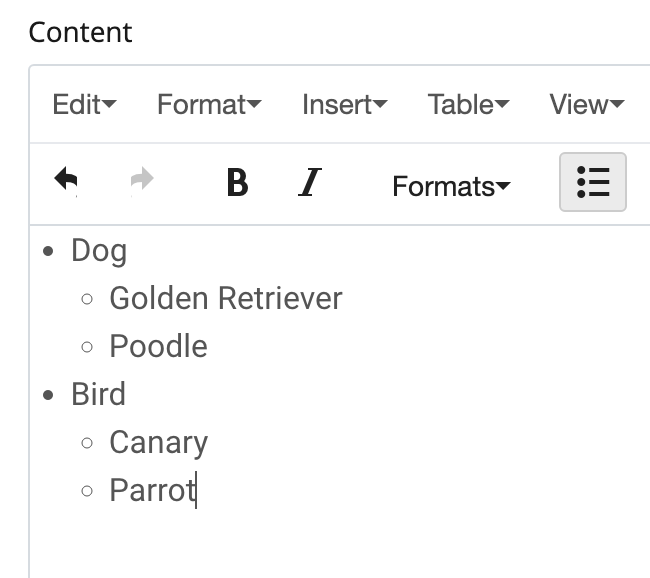Undo the last edit
Screen dimensions: 650x578
[x=67, y=182]
